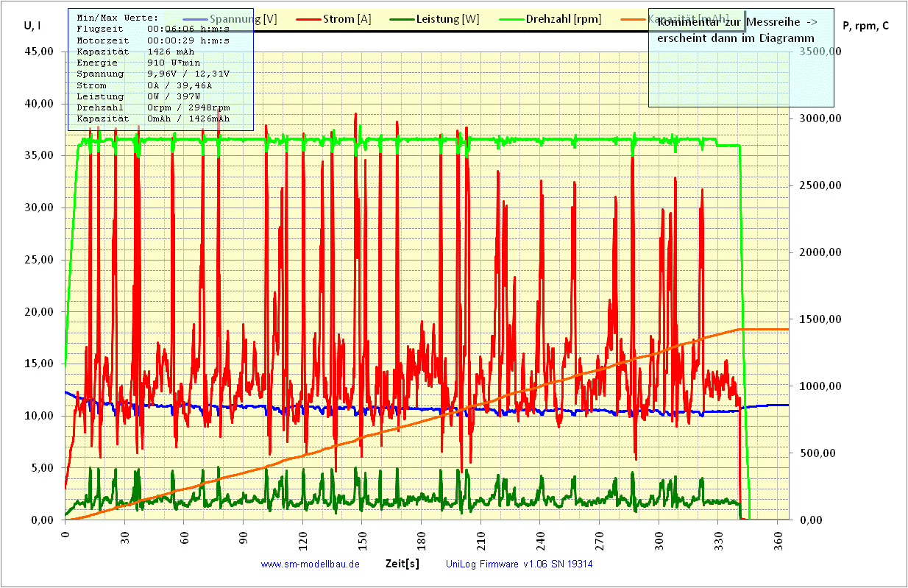
Task: Select the 'Kapazität 1426 mAh' row
Action: 135,52
